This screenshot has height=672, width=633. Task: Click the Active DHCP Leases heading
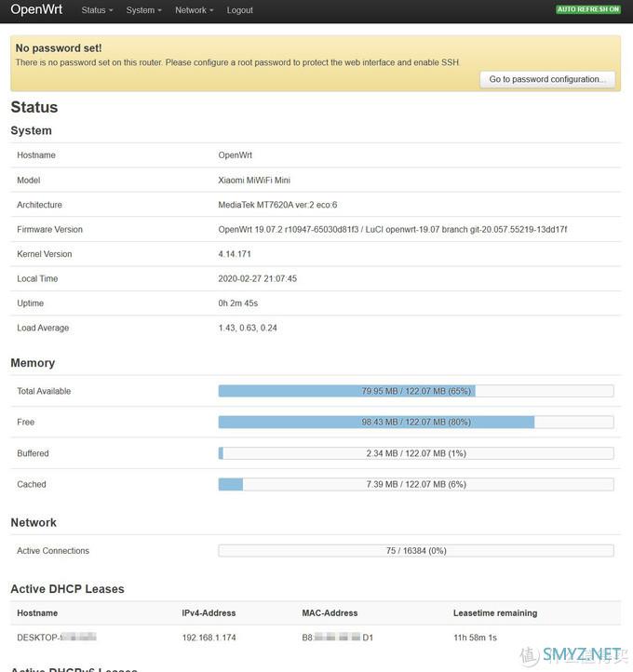[67, 589]
